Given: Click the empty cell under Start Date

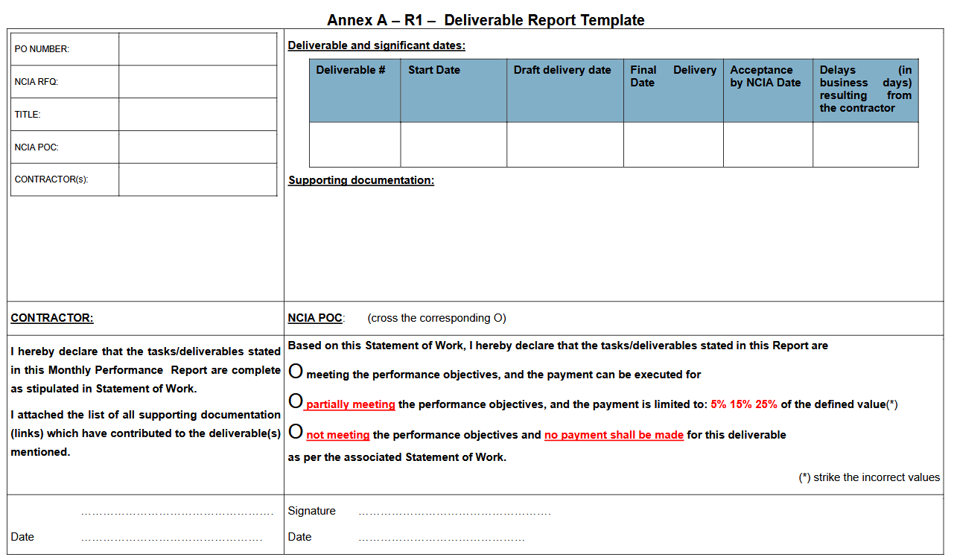Looking at the screenshot, I should click(x=454, y=144).
